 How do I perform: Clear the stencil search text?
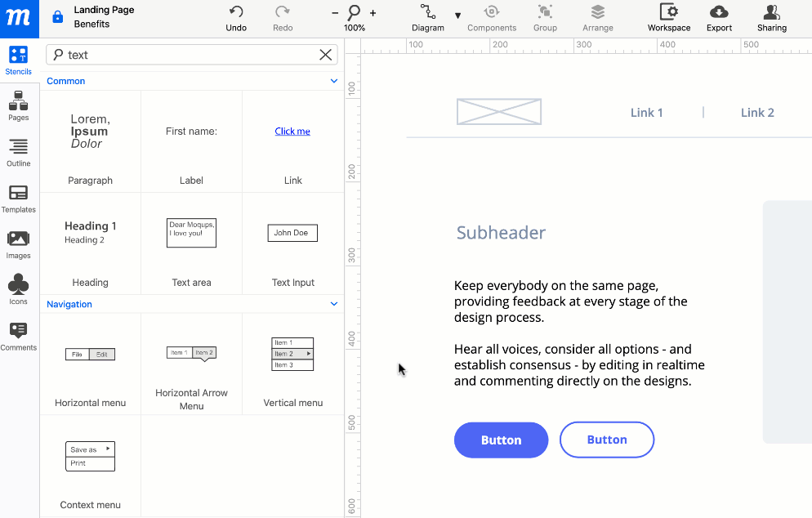pos(325,55)
